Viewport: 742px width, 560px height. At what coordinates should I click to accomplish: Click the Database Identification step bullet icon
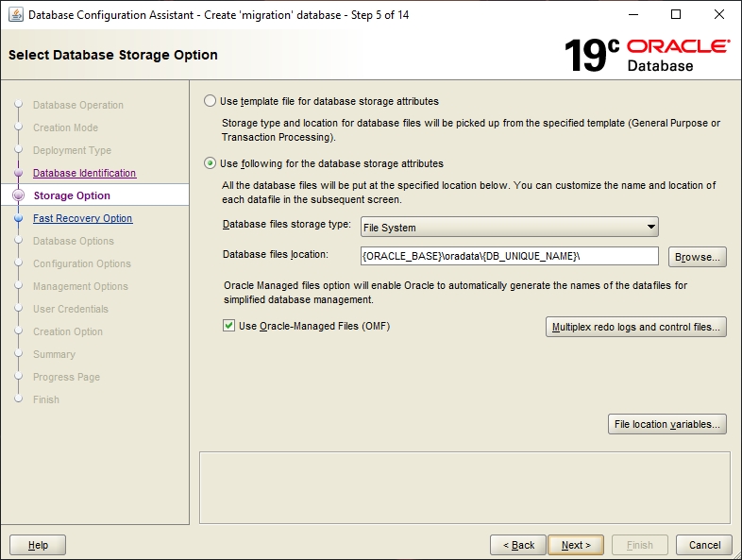tap(18, 173)
